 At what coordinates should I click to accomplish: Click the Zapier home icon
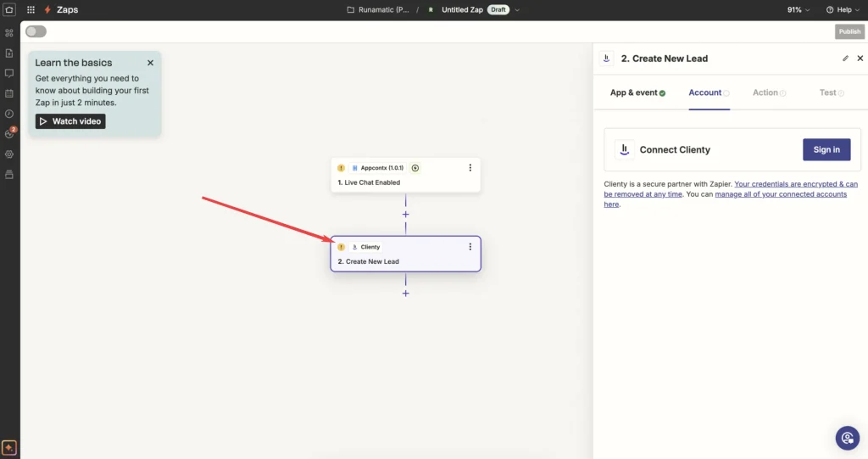coord(9,9)
